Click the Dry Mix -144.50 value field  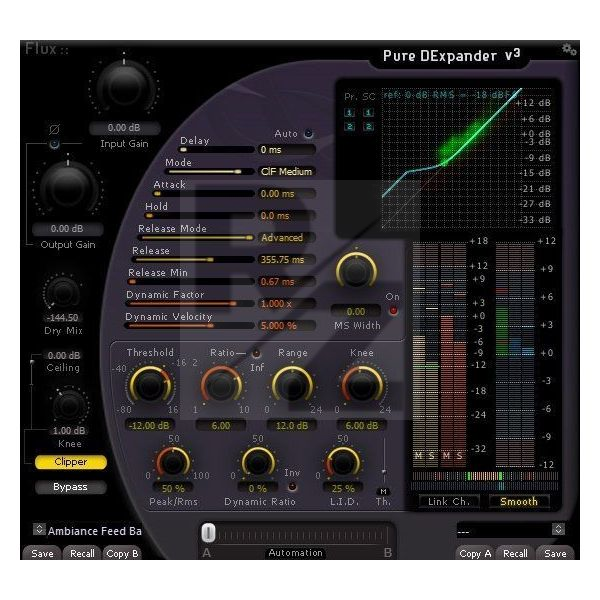pyautogui.click(x=63, y=318)
